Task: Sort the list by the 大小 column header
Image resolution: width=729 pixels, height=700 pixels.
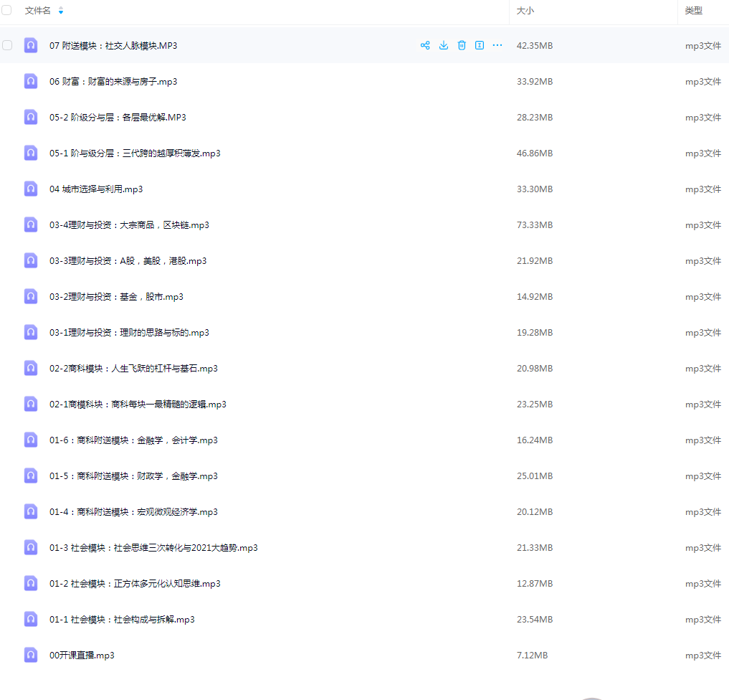Action: click(525, 11)
